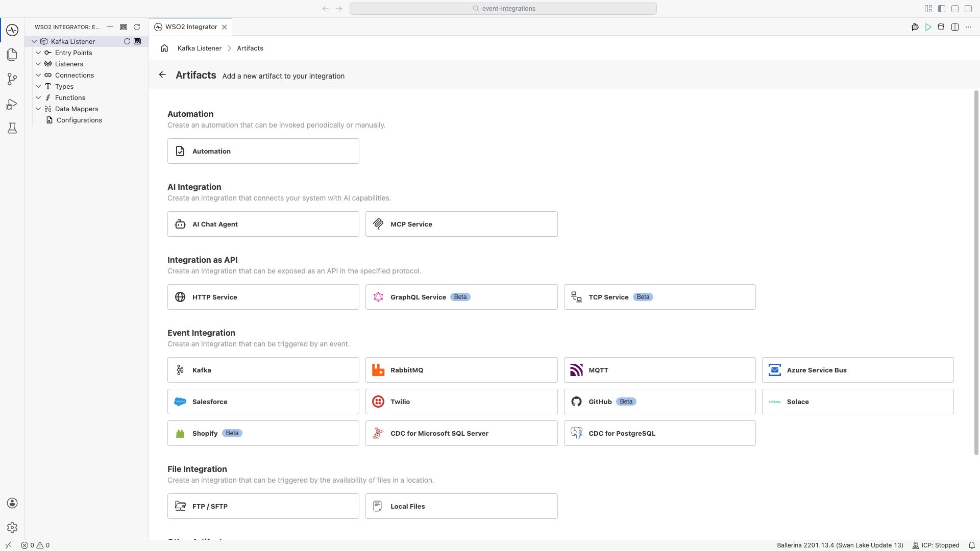Viewport: 980px width, 551px height.
Task: Select the HTTP Service card
Action: [x=263, y=297]
